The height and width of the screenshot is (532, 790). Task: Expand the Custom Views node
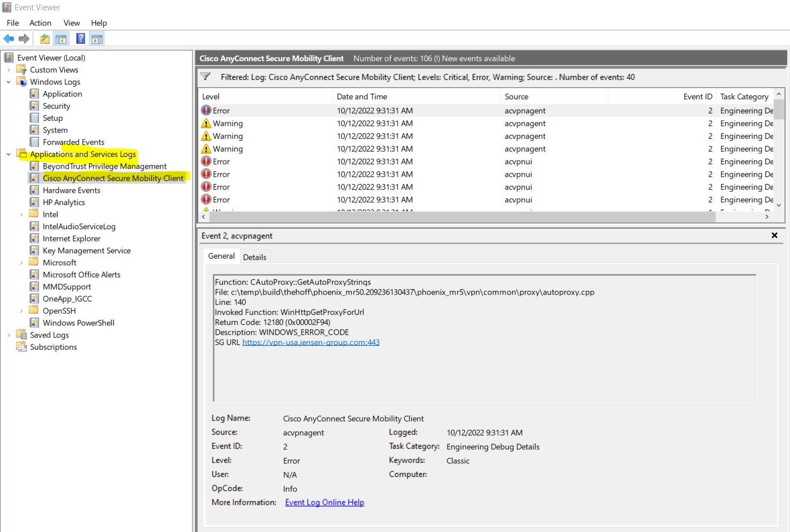click(x=9, y=70)
